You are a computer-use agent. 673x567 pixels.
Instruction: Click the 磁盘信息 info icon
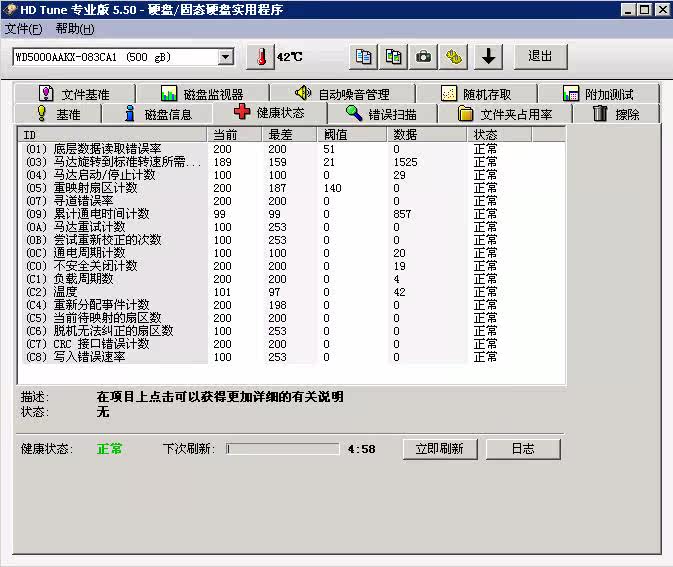click(130, 113)
